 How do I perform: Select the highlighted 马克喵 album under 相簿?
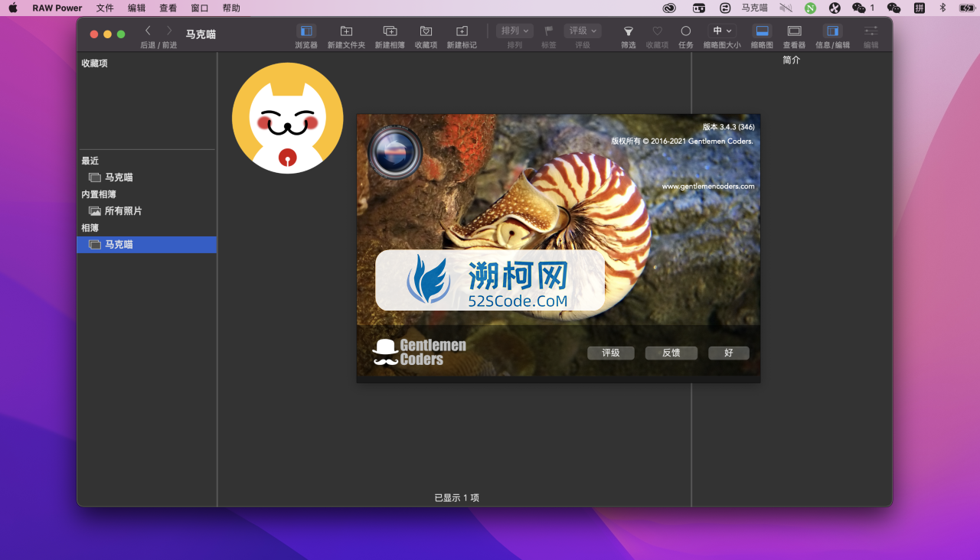[147, 245]
